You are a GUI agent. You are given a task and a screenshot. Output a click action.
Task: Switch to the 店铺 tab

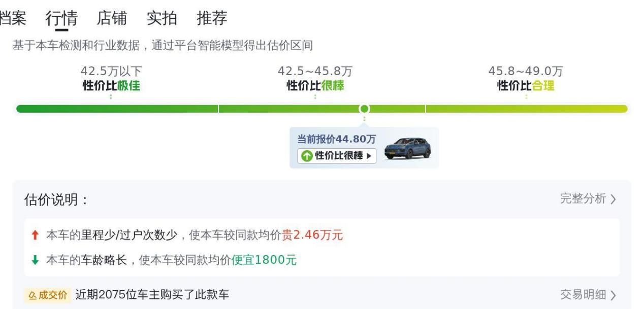[112, 18]
